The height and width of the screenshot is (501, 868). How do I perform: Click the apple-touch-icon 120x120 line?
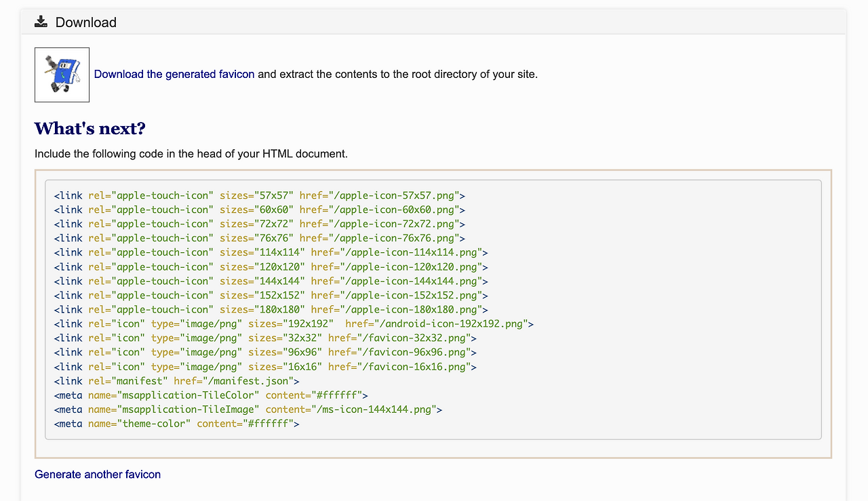coord(268,266)
